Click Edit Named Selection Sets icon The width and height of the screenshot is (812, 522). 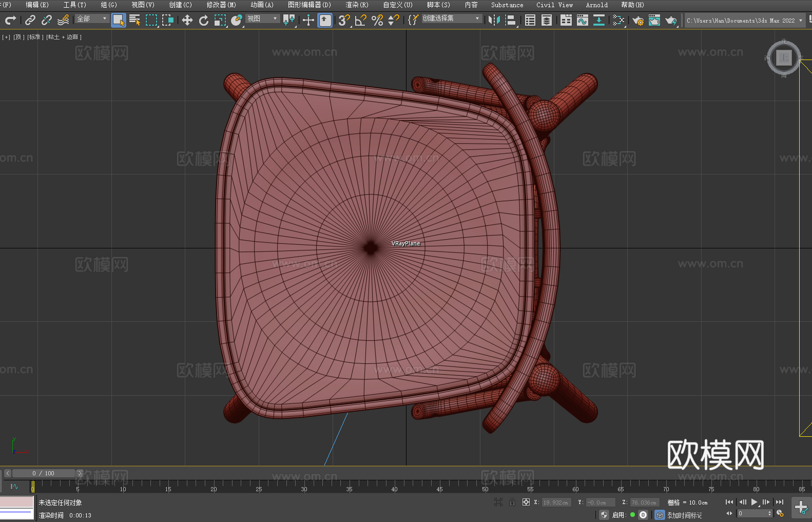coord(413,20)
